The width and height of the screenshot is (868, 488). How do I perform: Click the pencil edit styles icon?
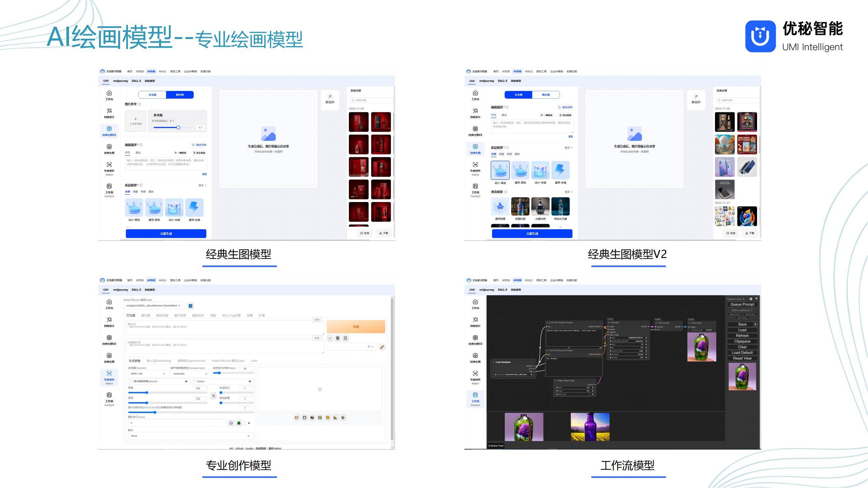click(382, 347)
